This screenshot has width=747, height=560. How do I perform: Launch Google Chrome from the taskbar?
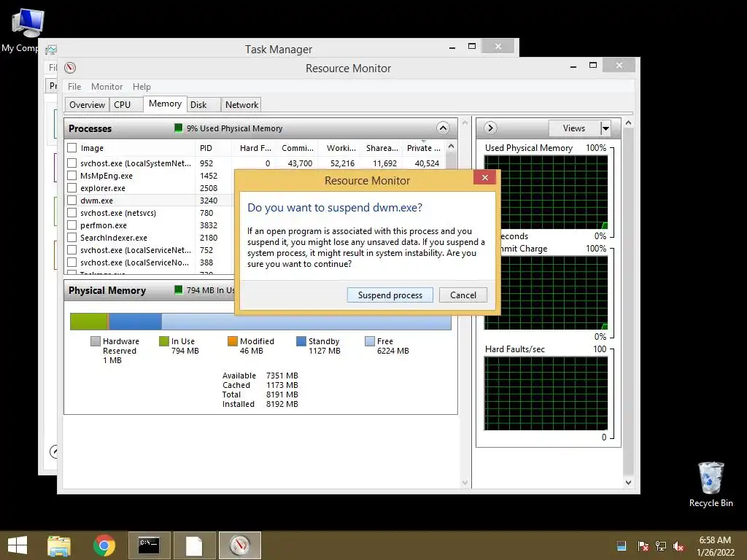tap(104, 545)
